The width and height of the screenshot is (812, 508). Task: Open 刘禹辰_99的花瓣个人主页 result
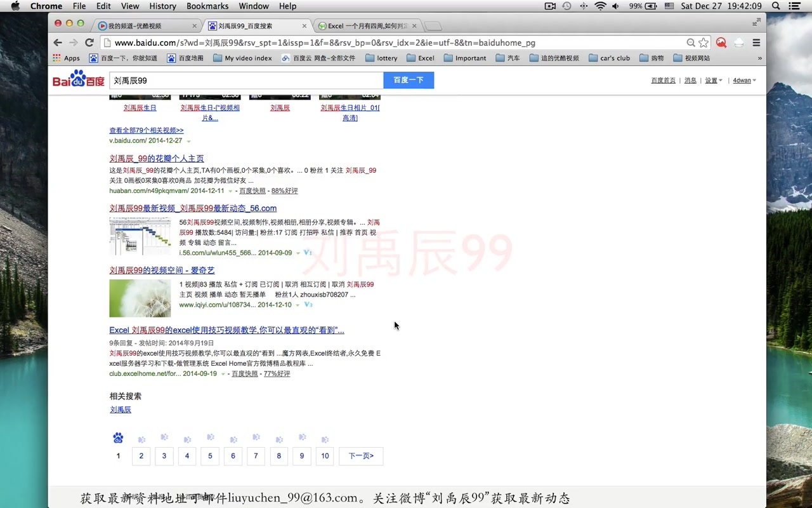pyautogui.click(x=157, y=159)
